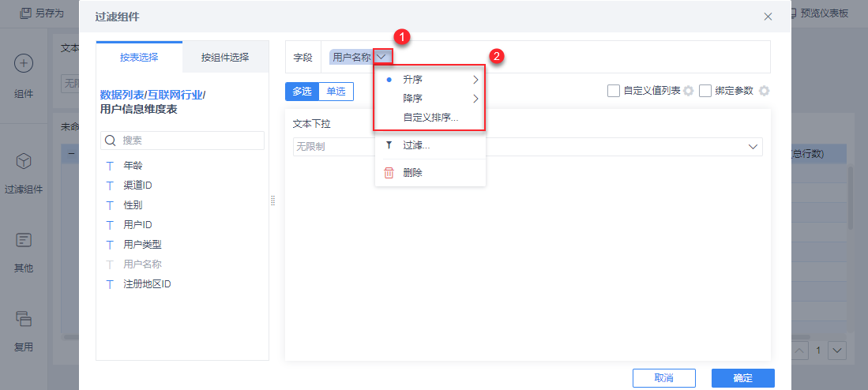
Task: Open the 用户名称 field dropdown arrow
Action: (x=382, y=57)
